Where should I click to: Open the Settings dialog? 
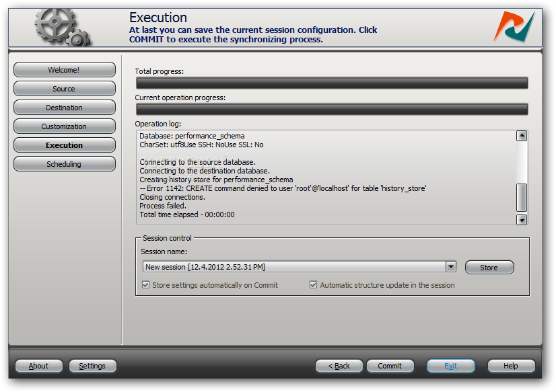(92, 366)
